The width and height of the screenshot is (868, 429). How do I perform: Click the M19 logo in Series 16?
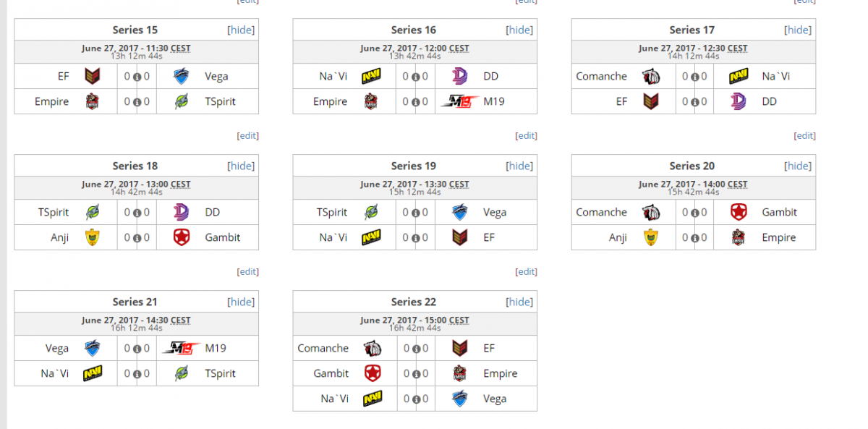tap(459, 101)
